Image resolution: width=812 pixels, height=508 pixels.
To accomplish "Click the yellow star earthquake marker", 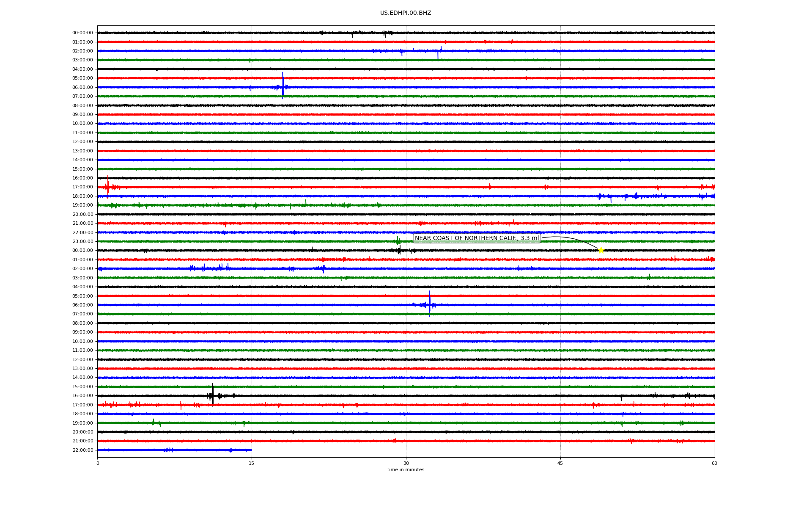I will 601,250.
